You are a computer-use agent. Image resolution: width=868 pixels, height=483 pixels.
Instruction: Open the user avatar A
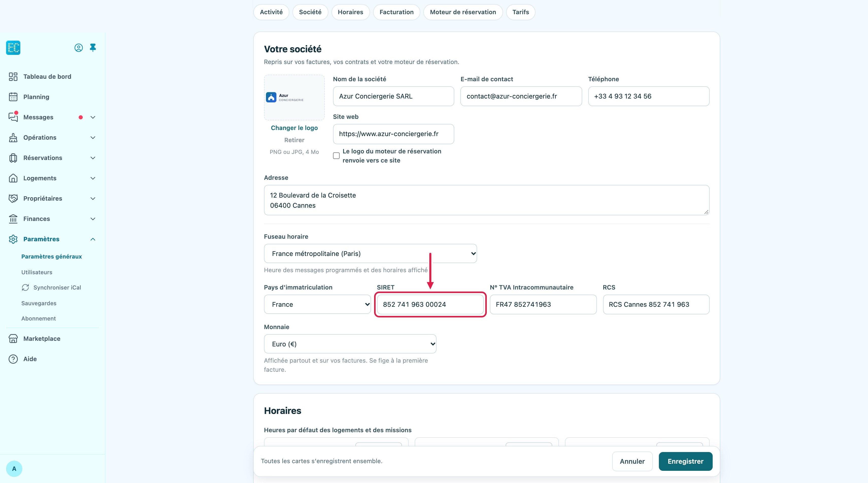(14, 469)
